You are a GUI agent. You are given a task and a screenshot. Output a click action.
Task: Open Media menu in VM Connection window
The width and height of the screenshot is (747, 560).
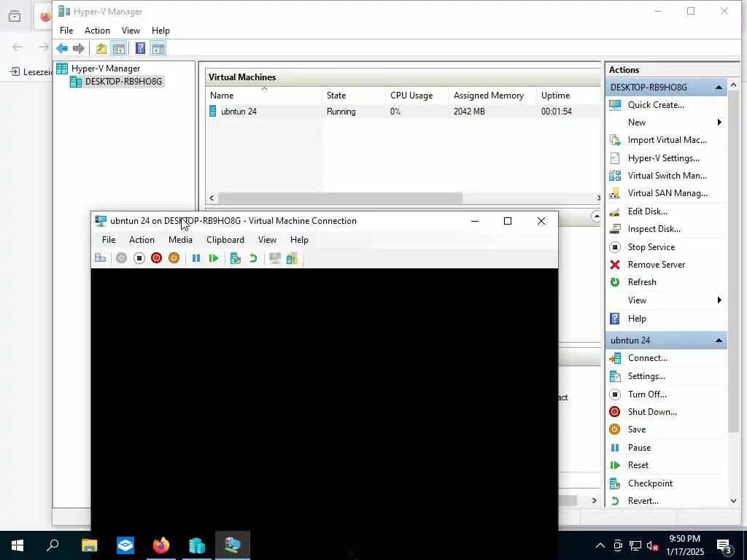tap(181, 240)
